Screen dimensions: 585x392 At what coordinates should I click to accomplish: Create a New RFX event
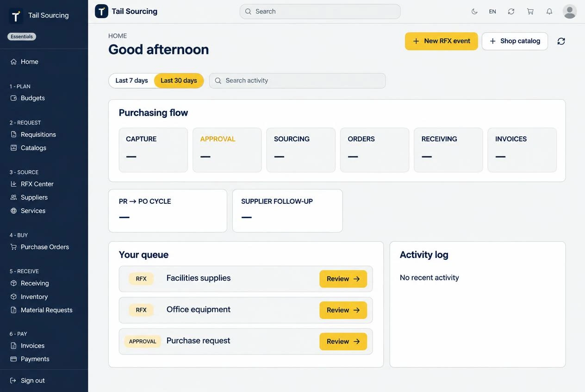pyautogui.click(x=441, y=41)
